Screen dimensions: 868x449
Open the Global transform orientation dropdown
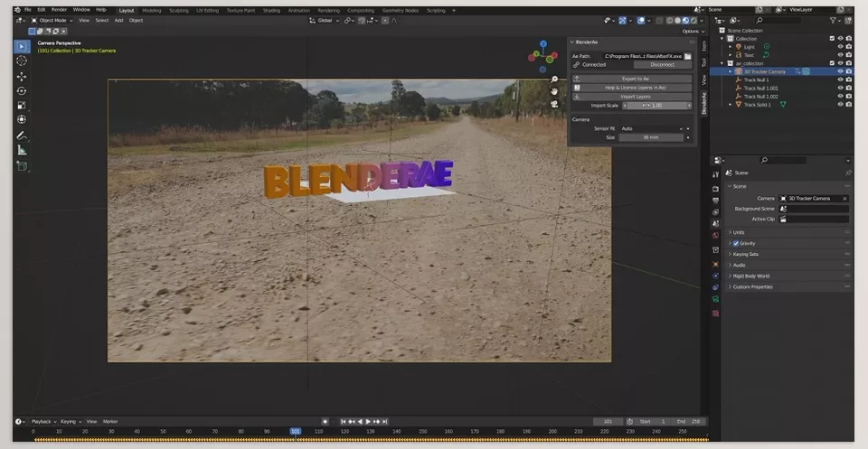(325, 21)
